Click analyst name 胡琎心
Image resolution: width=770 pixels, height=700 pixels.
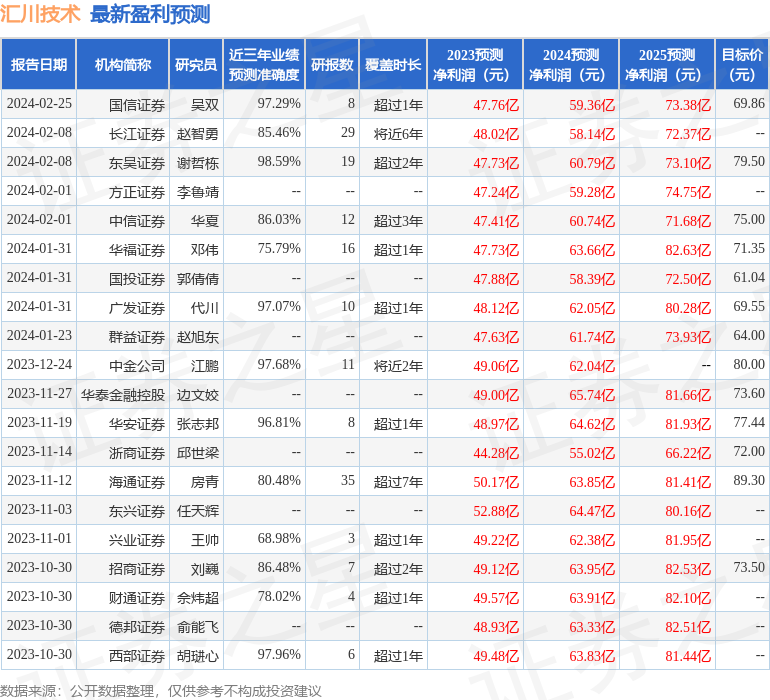coord(198,655)
